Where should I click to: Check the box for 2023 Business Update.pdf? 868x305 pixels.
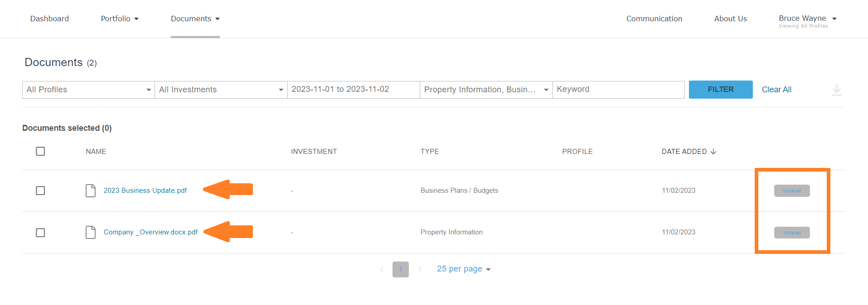(x=40, y=191)
